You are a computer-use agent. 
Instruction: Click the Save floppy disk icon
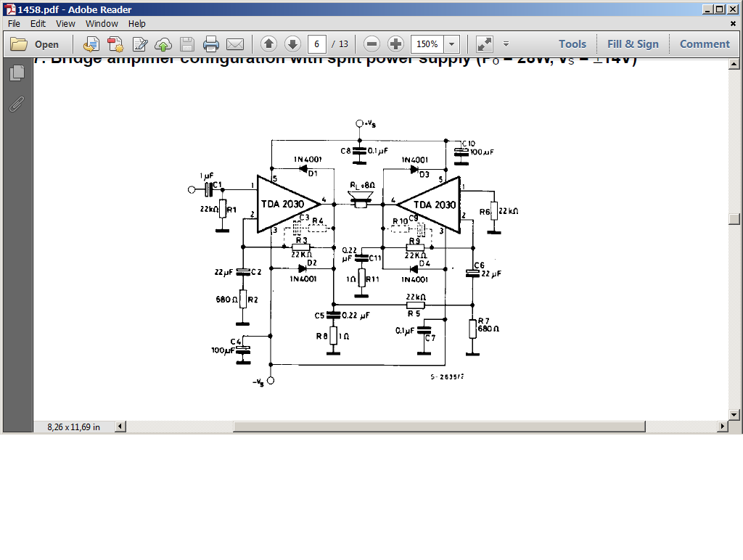pyautogui.click(x=187, y=44)
